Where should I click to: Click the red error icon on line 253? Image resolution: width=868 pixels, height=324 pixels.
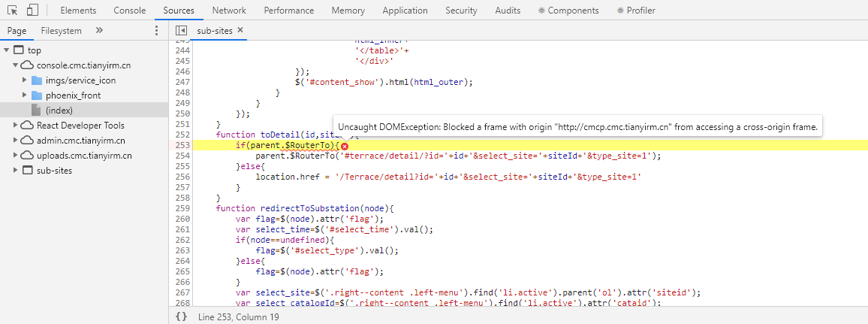[x=344, y=146]
